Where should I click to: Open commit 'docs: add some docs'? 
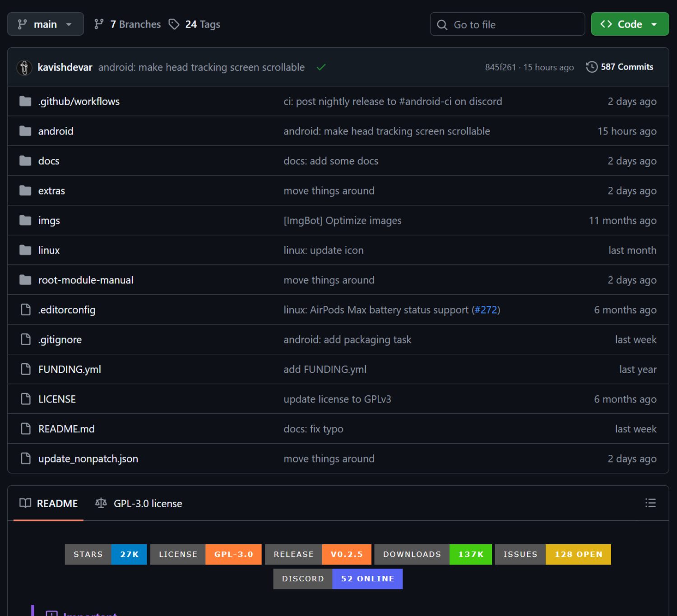(x=331, y=161)
